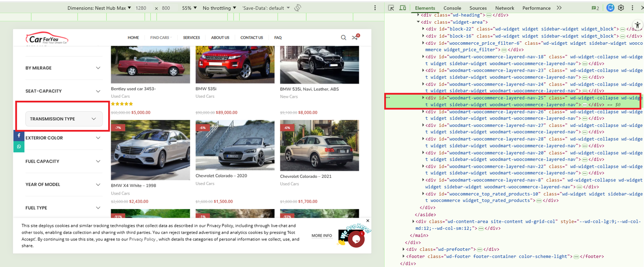Switch to the Console tab
The width and height of the screenshot is (644, 267).
pos(452,8)
